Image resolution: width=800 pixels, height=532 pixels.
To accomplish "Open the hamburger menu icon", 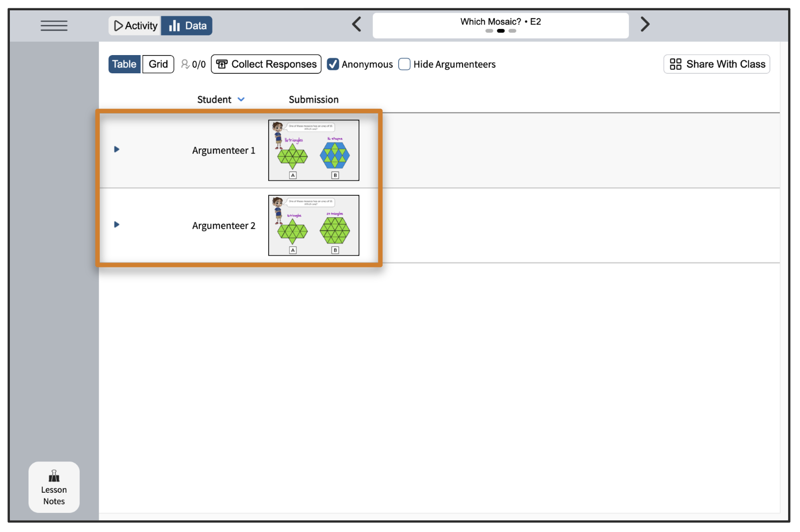I will click(54, 26).
